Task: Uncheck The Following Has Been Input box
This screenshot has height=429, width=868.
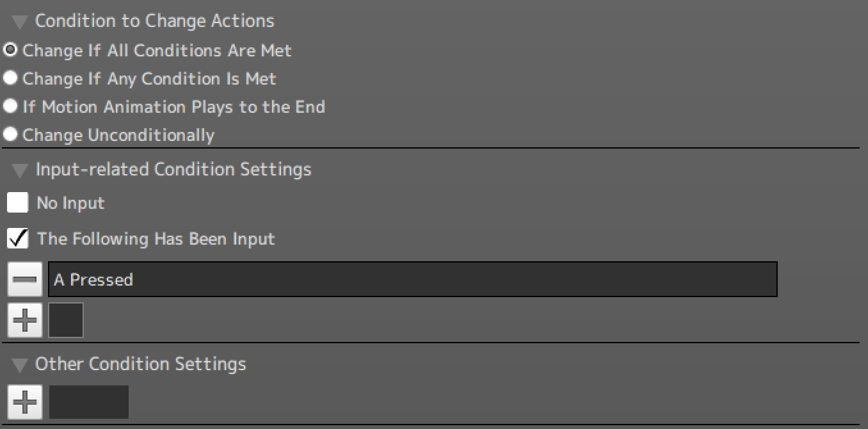Action: point(18,239)
